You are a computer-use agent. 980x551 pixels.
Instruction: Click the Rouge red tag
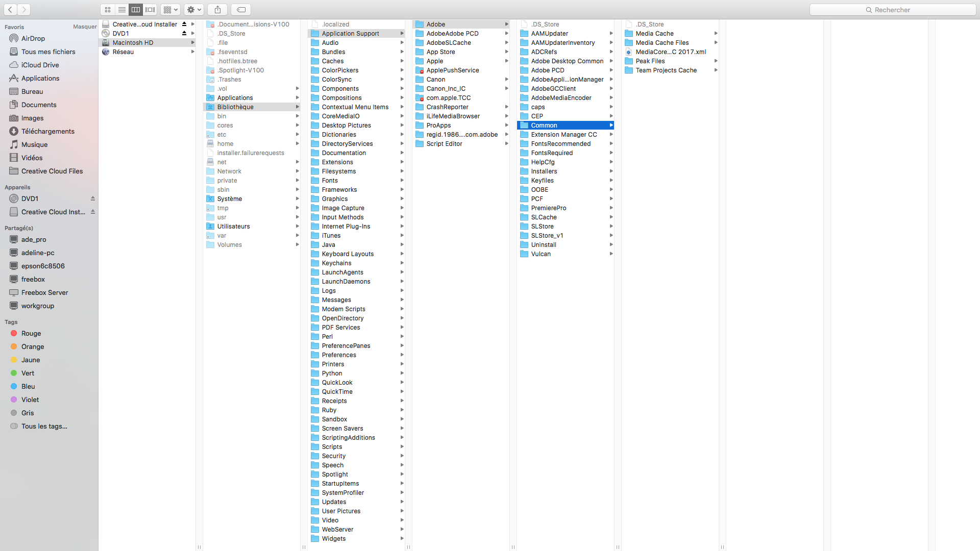(x=31, y=333)
